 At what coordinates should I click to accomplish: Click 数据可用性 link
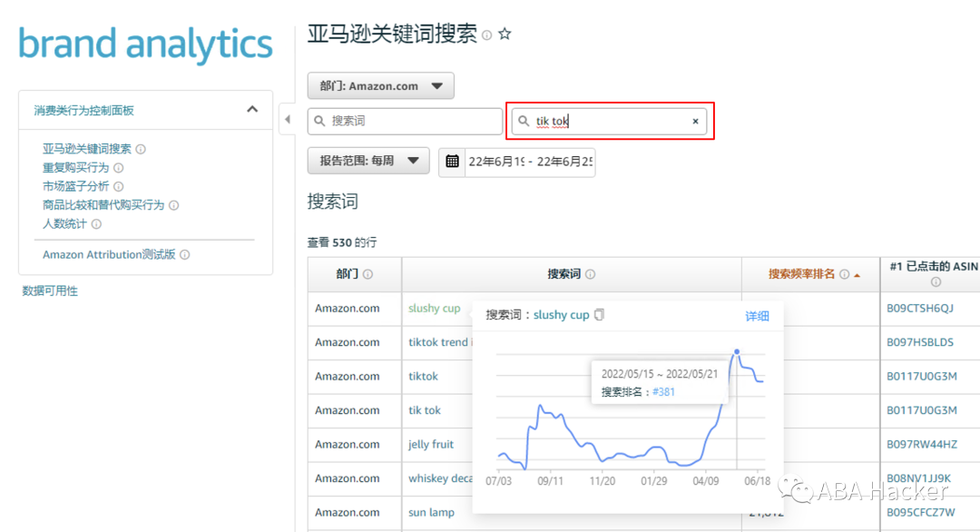coord(50,291)
